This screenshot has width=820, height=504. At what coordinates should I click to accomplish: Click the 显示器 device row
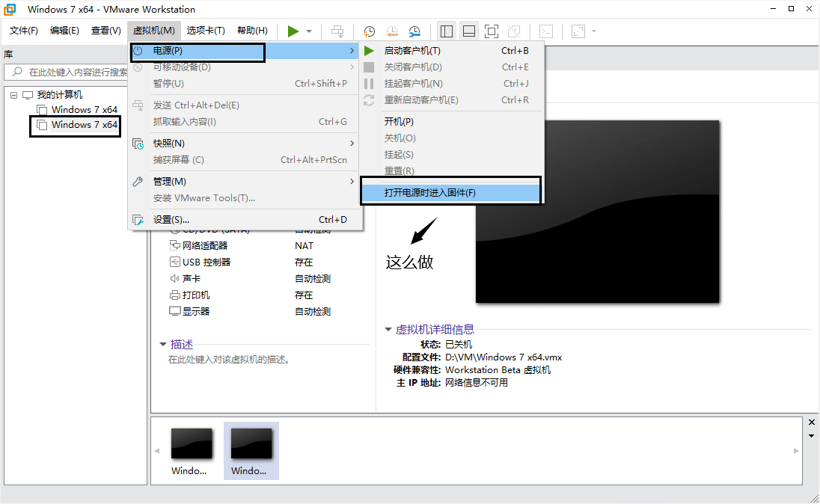point(251,312)
